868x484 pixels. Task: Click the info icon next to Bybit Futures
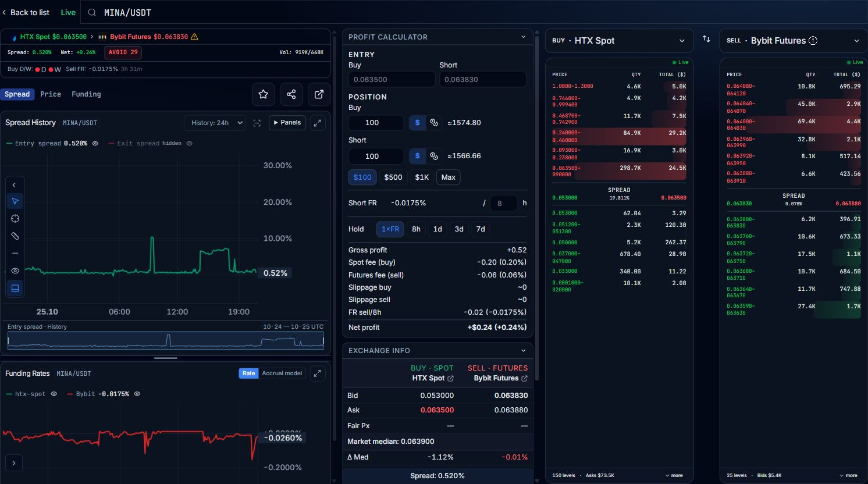coord(813,41)
